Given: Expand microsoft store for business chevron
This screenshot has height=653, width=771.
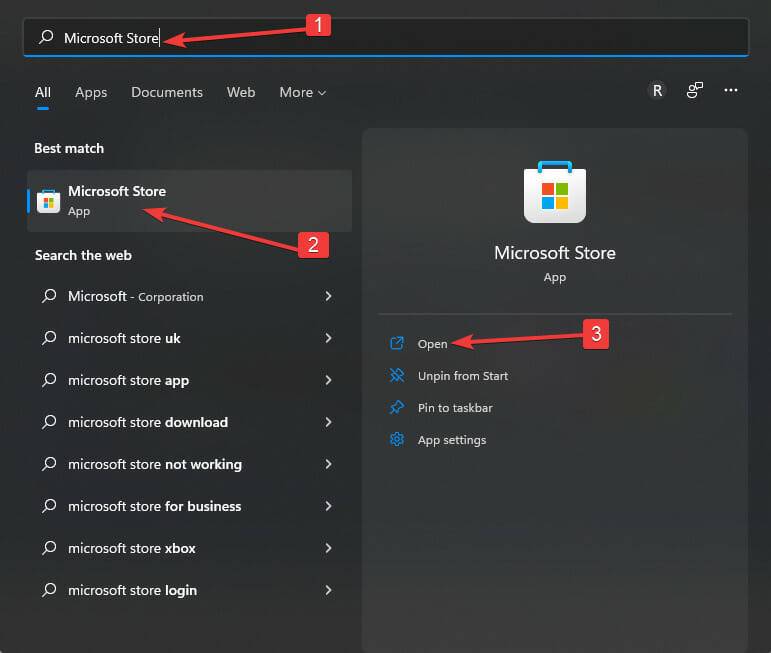Looking at the screenshot, I should pyautogui.click(x=328, y=506).
